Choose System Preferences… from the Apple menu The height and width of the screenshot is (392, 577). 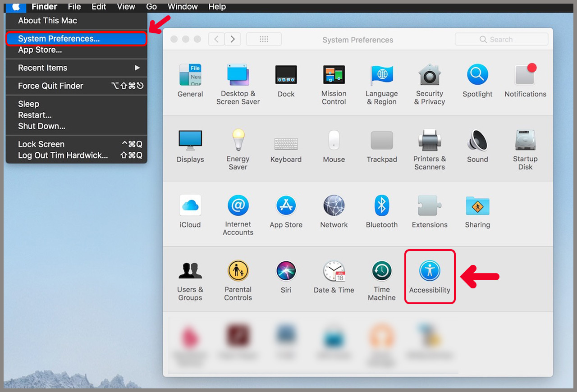click(x=77, y=39)
